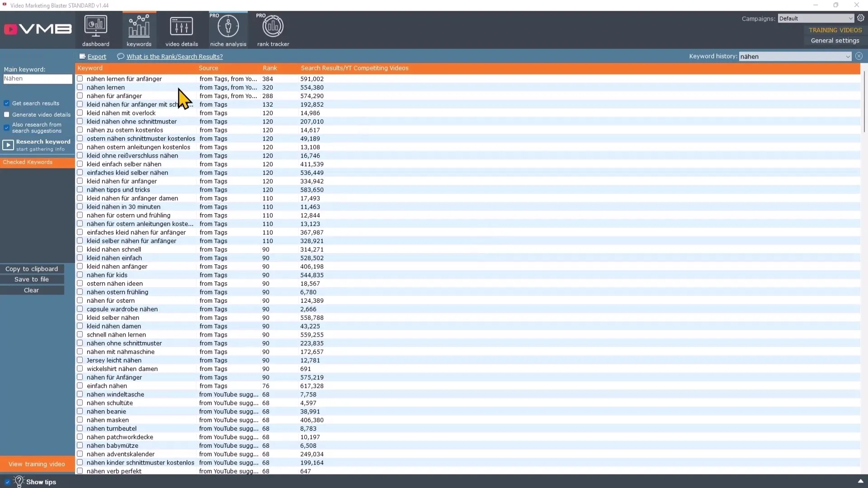Click the 'Save to file' button
Screen dimensions: 868x488
[x=31, y=279]
